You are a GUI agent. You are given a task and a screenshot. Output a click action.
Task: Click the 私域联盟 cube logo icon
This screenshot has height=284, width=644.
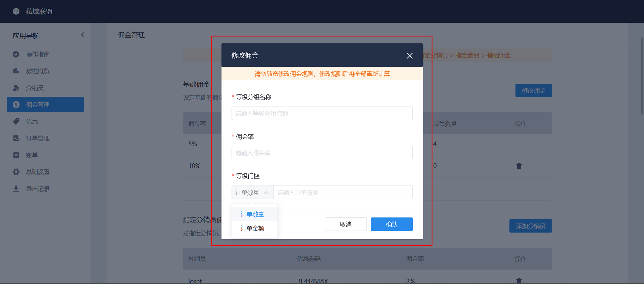click(x=16, y=11)
